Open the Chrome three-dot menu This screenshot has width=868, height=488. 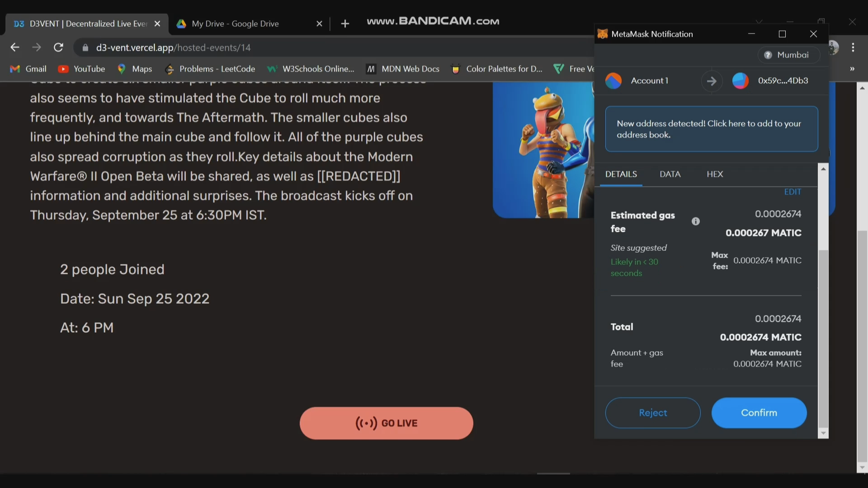[x=853, y=47]
